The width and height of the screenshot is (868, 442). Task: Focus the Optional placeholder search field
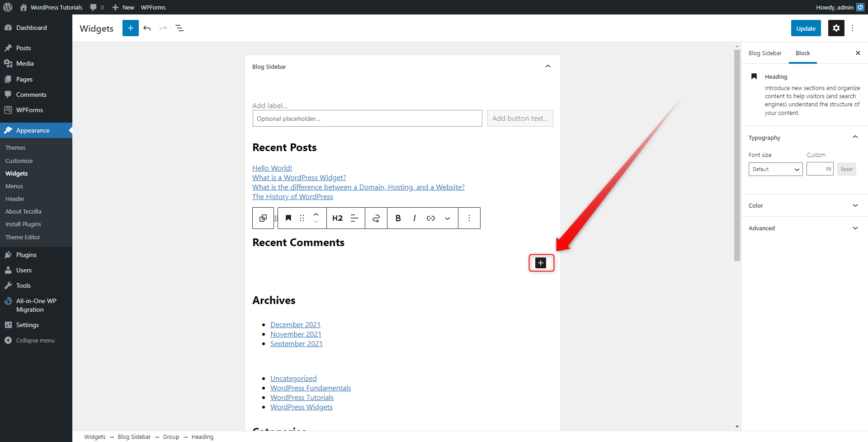point(368,119)
